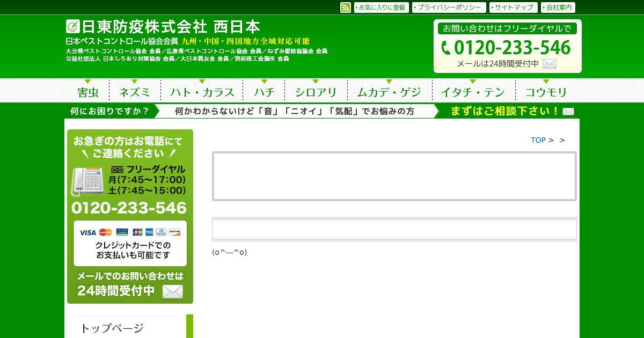Click the free-dial number 0120-233-546 in header
644x338 pixels.
tap(512, 48)
